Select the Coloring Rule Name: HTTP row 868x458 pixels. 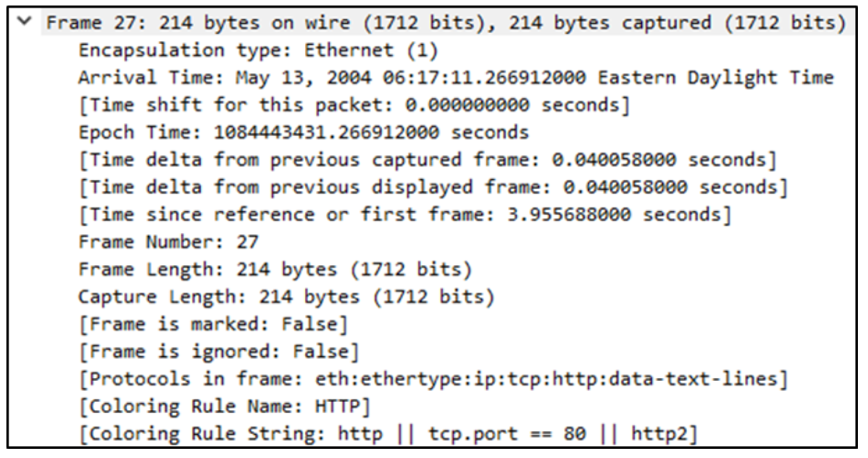point(230,406)
